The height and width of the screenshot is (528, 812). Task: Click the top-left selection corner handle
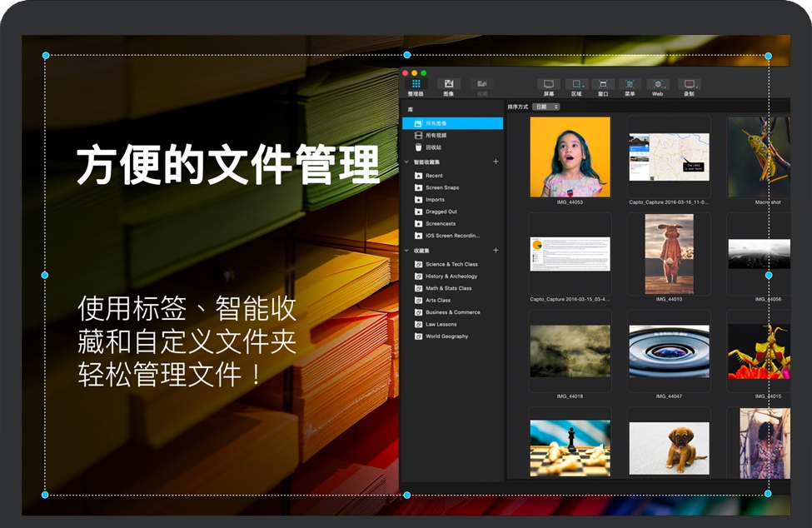(x=45, y=56)
